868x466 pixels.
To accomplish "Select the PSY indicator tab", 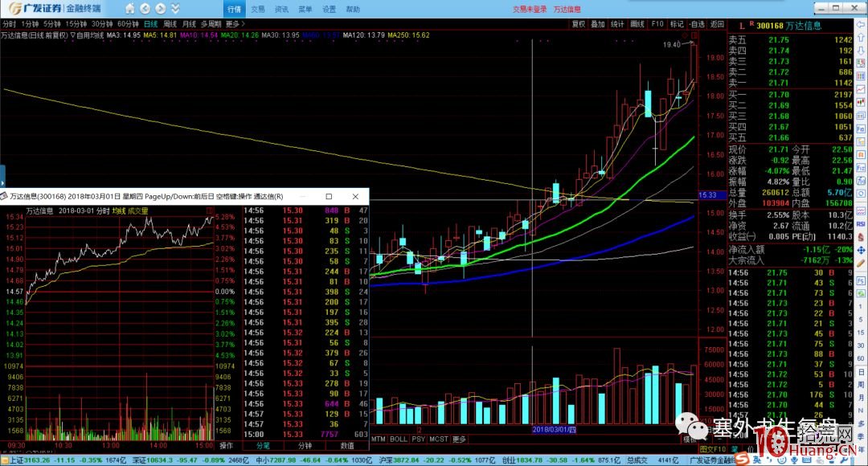I will point(419,439).
